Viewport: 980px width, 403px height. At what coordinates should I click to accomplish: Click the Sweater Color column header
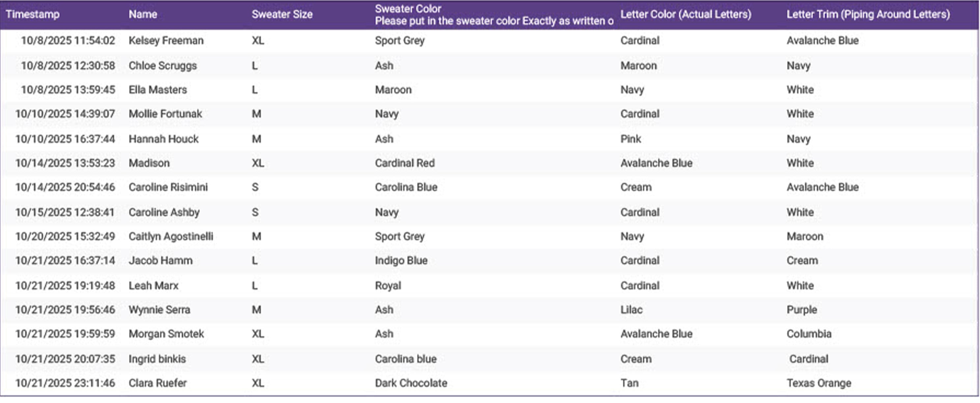[x=408, y=9]
